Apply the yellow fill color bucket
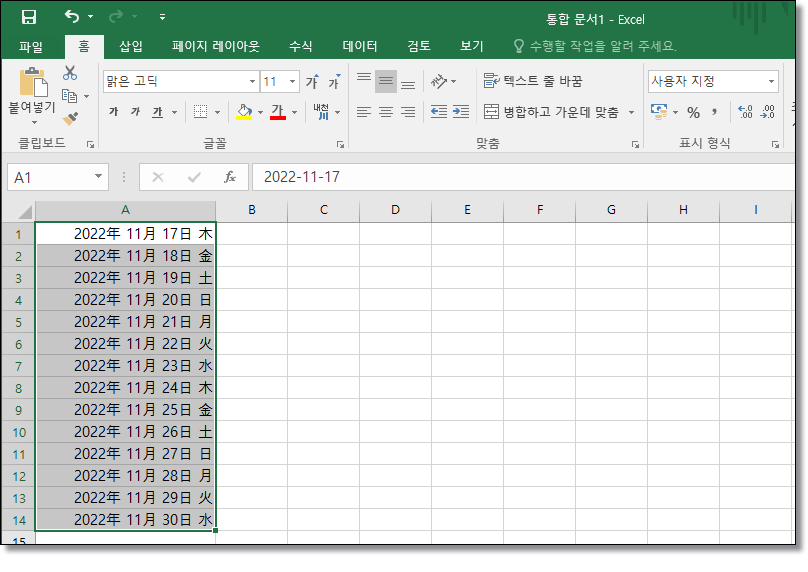Image resolution: width=808 pixels, height=572 pixels. pyautogui.click(x=244, y=111)
